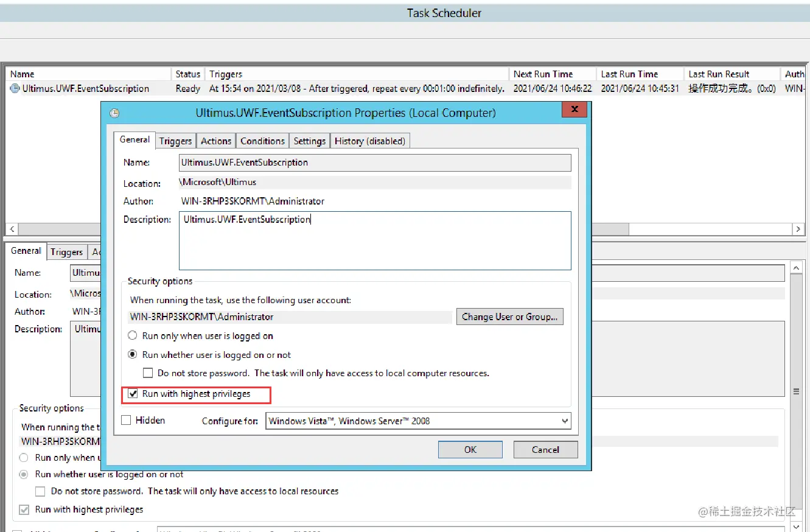The width and height of the screenshot is (810, 532).
Task: Go to the Conditions tab in the dialog
Action: [262, 141]
